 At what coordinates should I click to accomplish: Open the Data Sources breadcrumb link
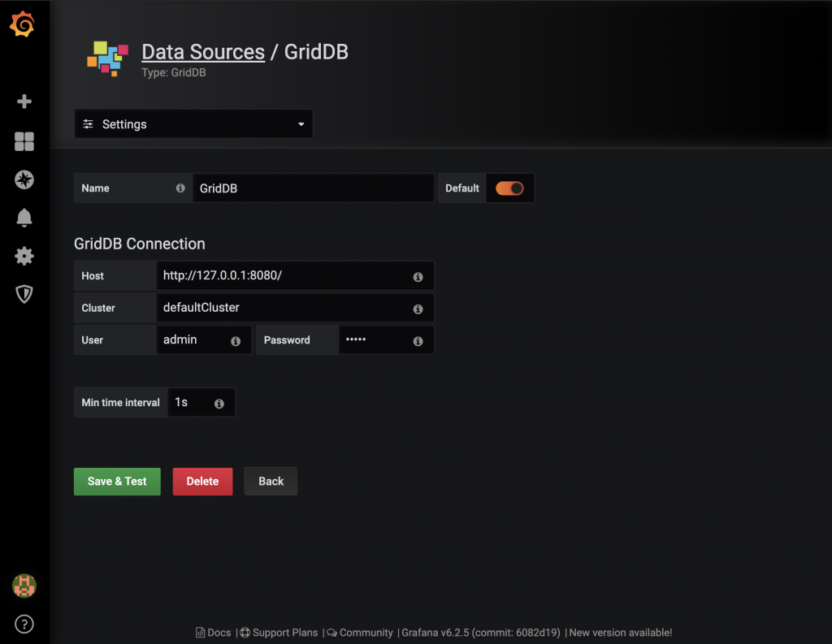pyautogui.click(x=203, y=51)
